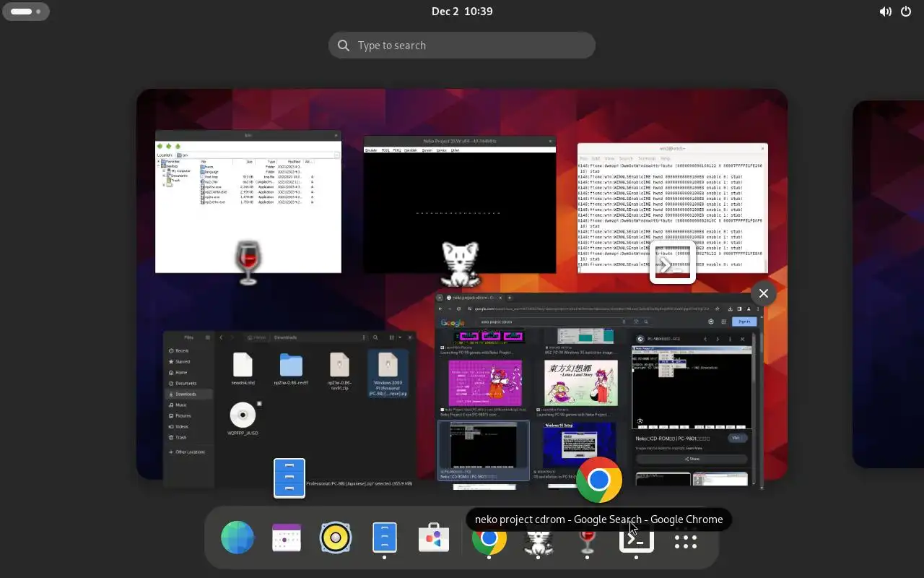This screenshot has height=578, width=924.
Task: Select the Google Chrome search window thumbnail
Action: [x=599, y=390]
